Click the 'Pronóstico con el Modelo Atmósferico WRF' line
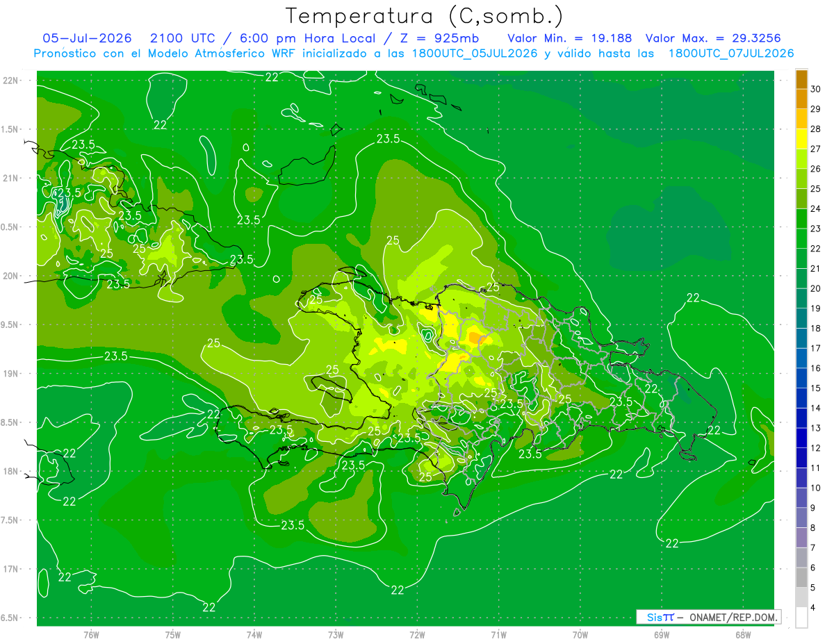834x644 pixels. [414, 53]
